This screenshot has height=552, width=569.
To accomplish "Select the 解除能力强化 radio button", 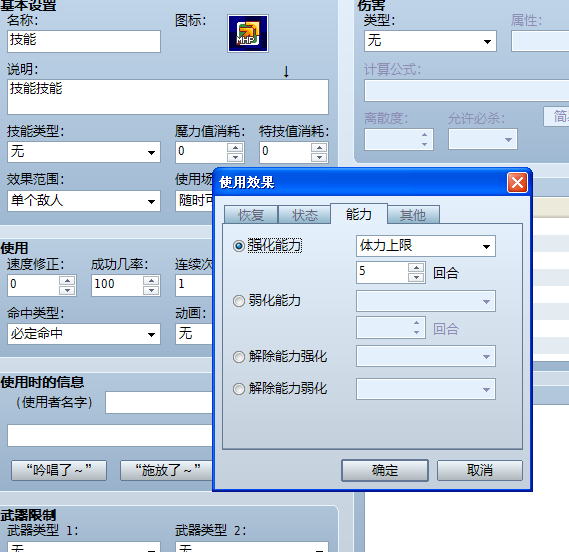I will pyautogui.click(x=239, y=357).
